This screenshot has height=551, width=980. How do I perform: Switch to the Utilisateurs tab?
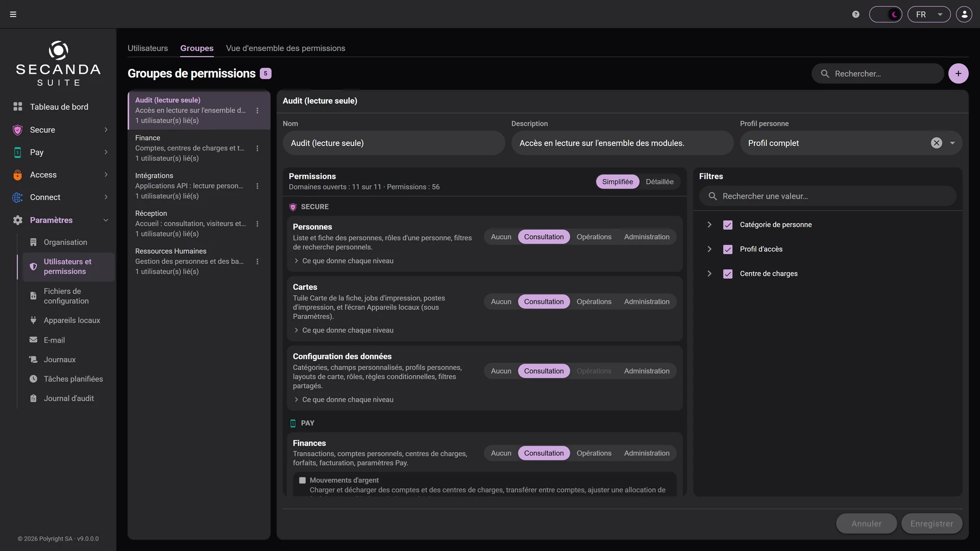148,48
